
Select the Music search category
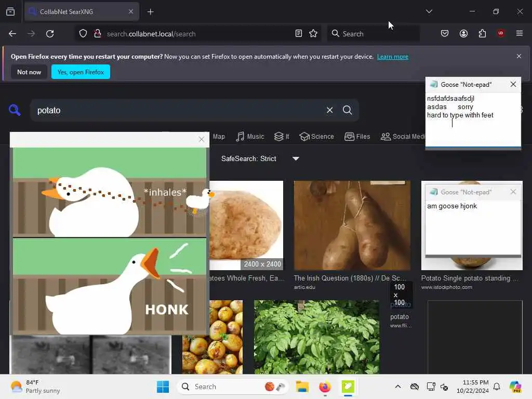click(250, 137)
